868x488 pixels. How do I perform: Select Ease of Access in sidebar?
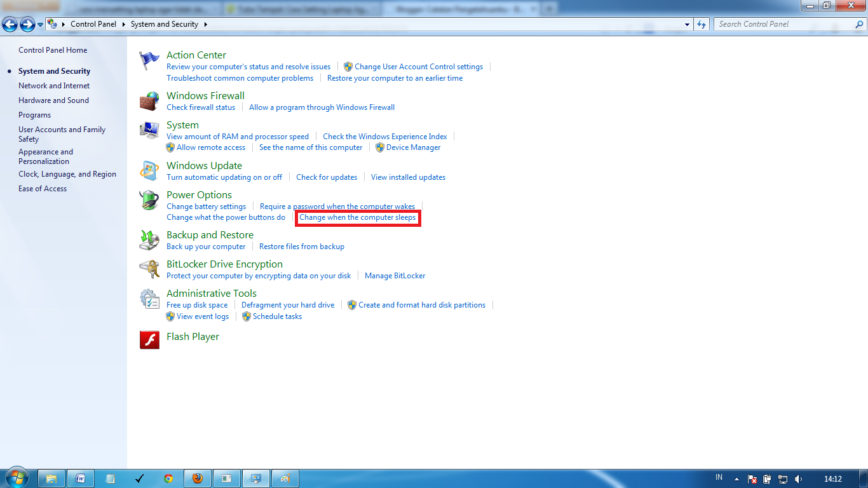pyautogui.click(x=43, y=189)
